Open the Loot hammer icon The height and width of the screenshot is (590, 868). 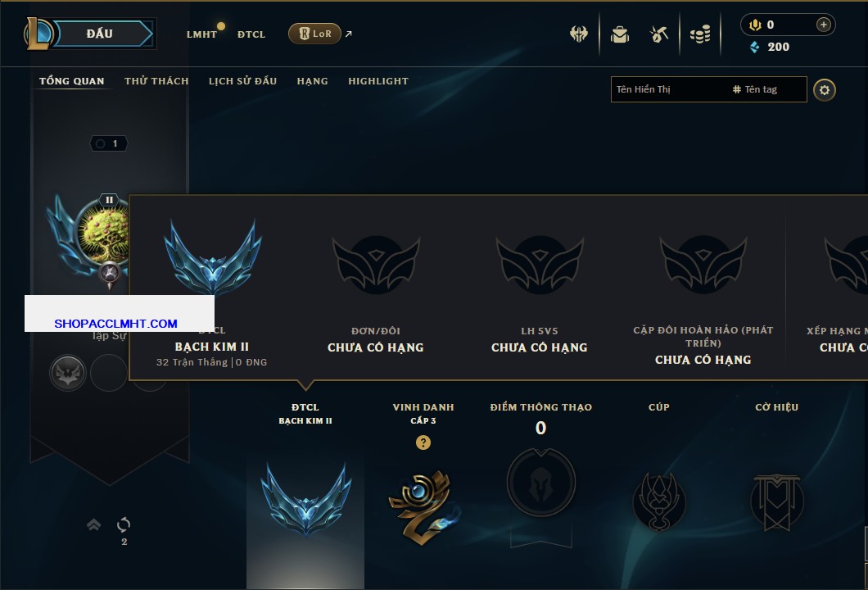658,34
